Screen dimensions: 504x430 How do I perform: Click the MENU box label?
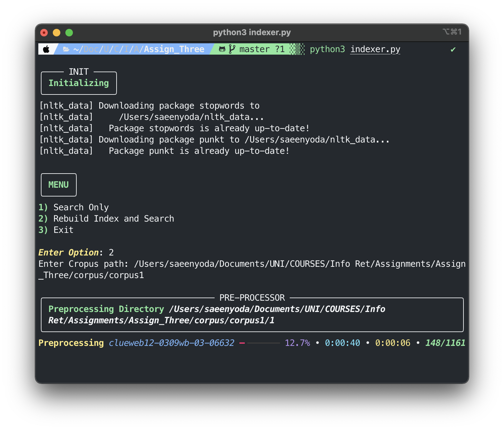point(58,185)
